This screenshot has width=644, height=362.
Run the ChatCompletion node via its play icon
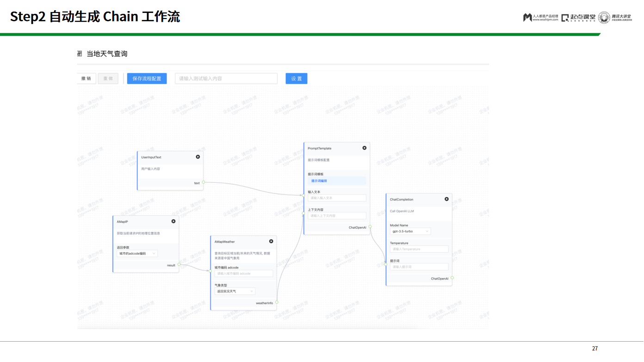tap(446, 199)
